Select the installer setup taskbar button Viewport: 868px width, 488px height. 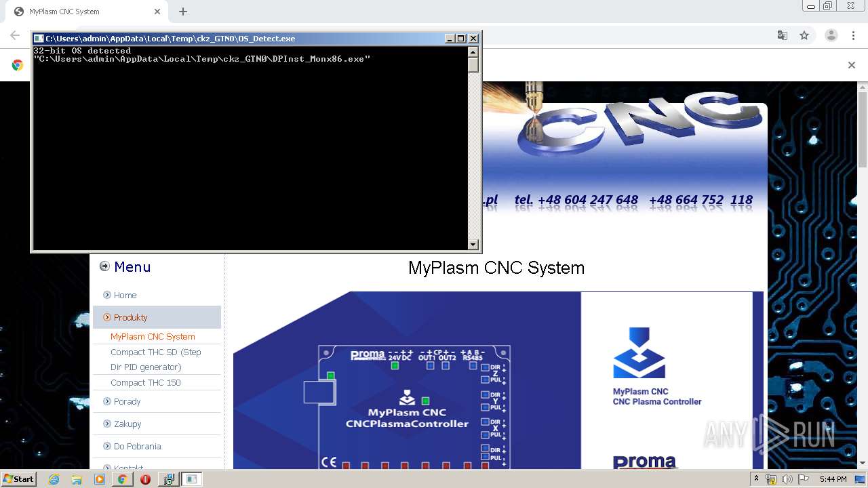[168, 479]
